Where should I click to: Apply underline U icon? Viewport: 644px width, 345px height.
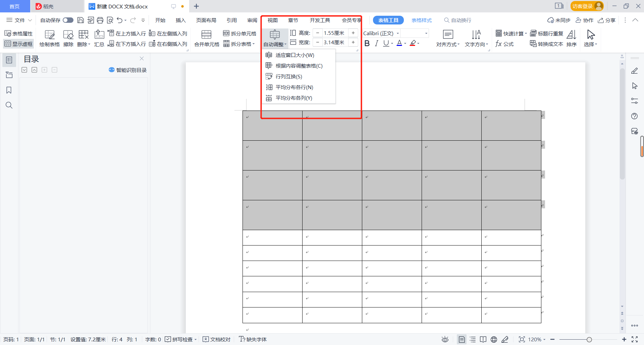[x=386, y=43]
